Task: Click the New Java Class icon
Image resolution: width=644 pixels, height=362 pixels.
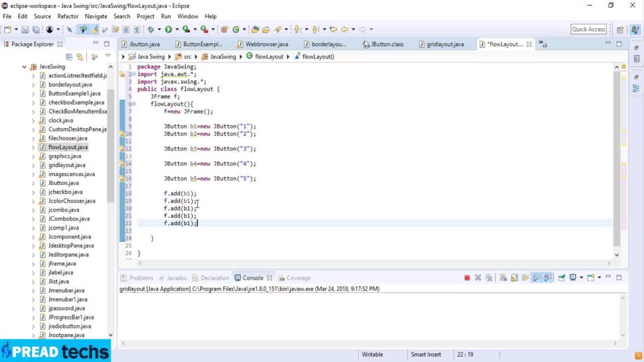Action: tap(235, 30)
